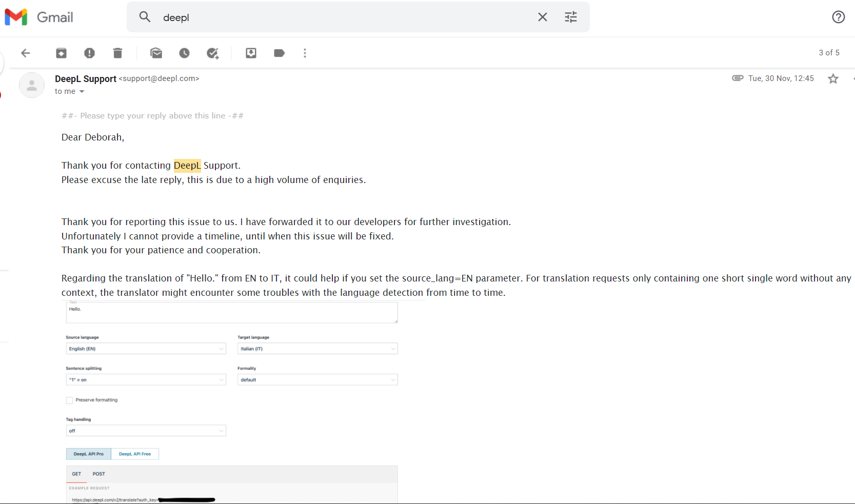This screenshot has height=504, width=855.
Task: Expand the 'to me' recipient details
Action: (x=82, y=92)
